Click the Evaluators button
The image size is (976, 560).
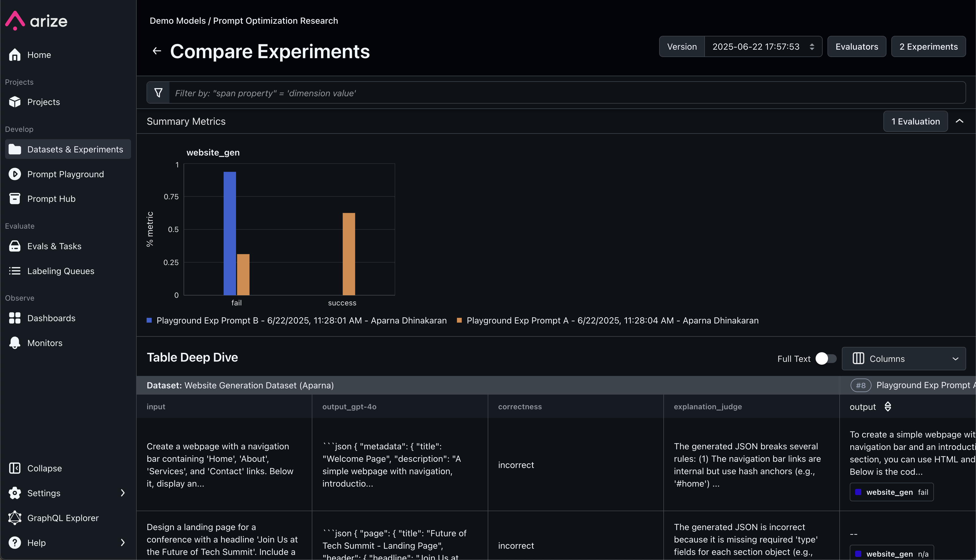(857, 47)
